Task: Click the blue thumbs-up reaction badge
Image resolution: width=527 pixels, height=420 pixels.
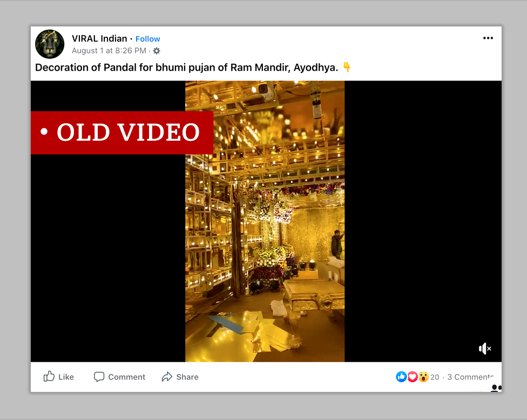Action: [401, 376]
